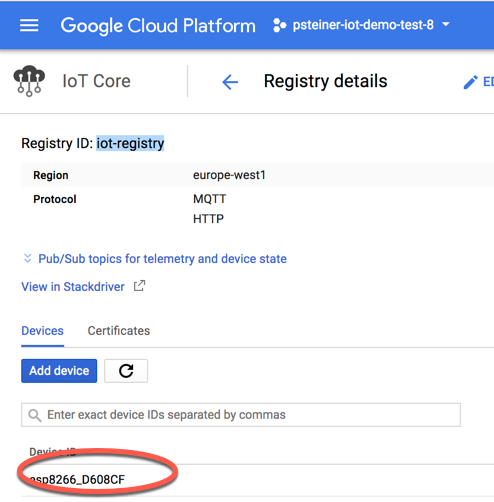Open the hamburger navigation menu
494x502 pixels.
click(29, 25)
